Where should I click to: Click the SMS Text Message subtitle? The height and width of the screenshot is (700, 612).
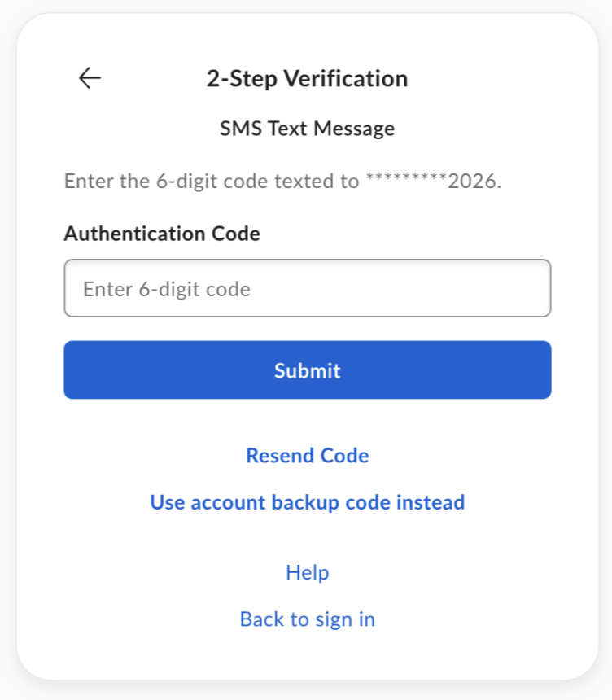pos(307,129)
